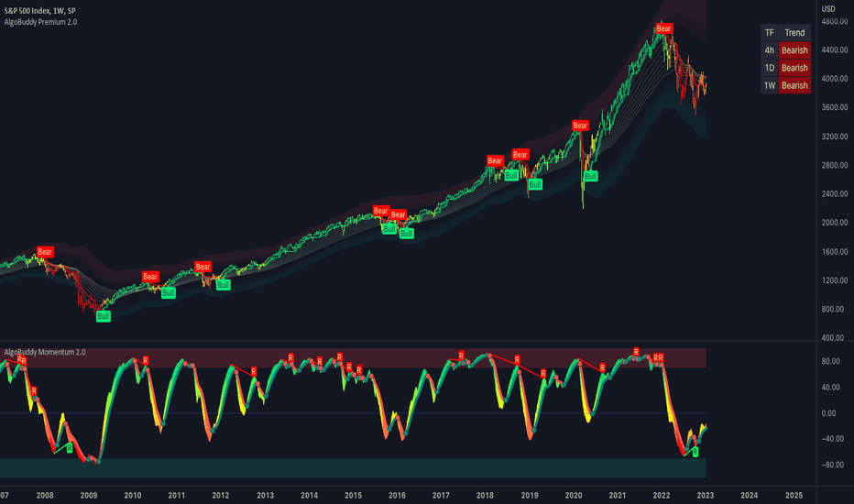854x504 pixels.
Task: Click the 4h timeframe cell
Action: [770, 50]
